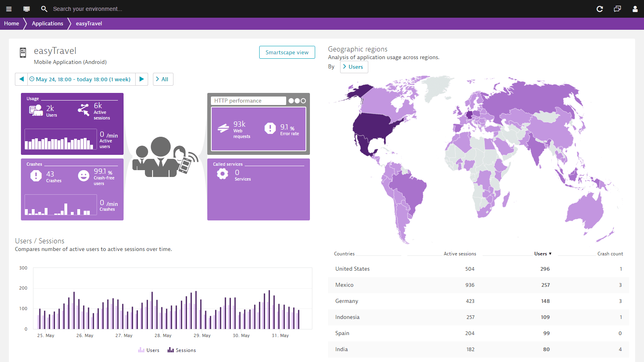Shift timeframe forward with right arrow

pos(142,79)
